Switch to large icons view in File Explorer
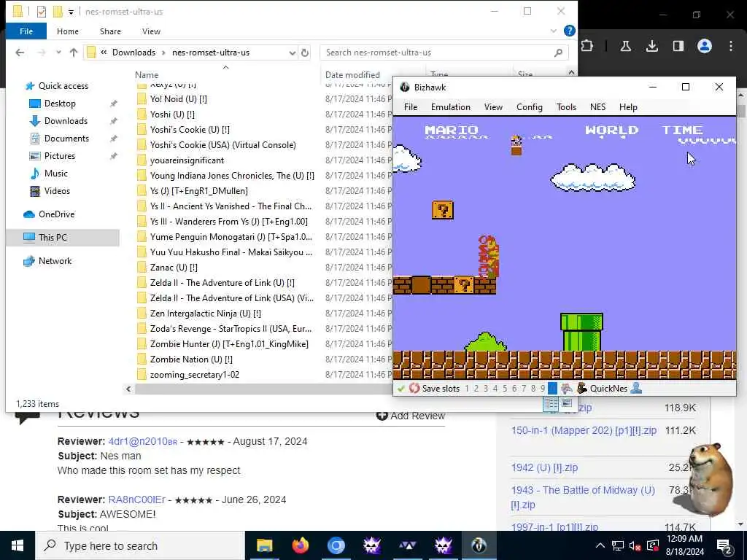Screen dimensions: 747x560 click(x=566, y=404)
